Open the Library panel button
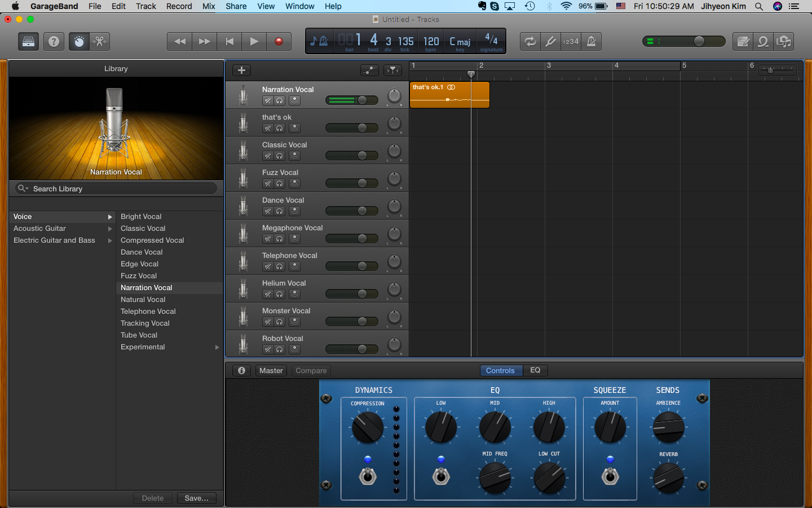 point(29,42)
